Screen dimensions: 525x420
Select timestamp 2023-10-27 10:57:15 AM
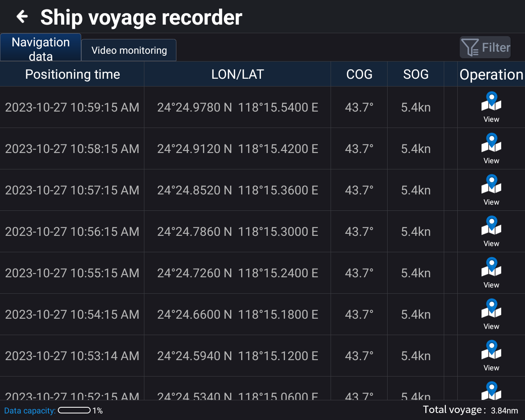72,190
